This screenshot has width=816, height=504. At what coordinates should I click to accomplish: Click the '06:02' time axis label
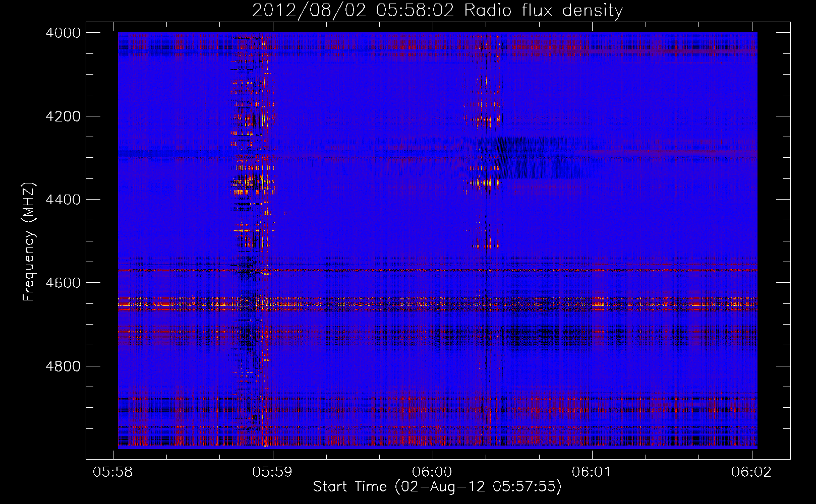(x=751, y=472)
